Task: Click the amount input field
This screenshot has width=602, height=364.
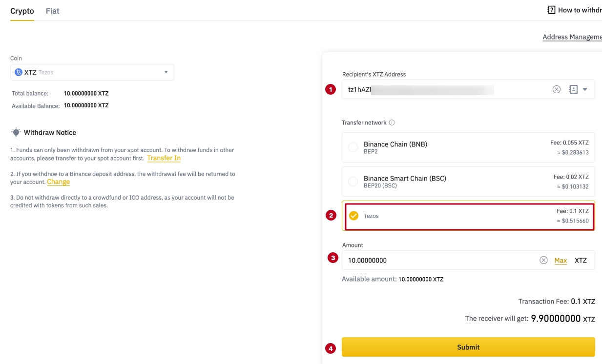Action: (x=468, y=260)
